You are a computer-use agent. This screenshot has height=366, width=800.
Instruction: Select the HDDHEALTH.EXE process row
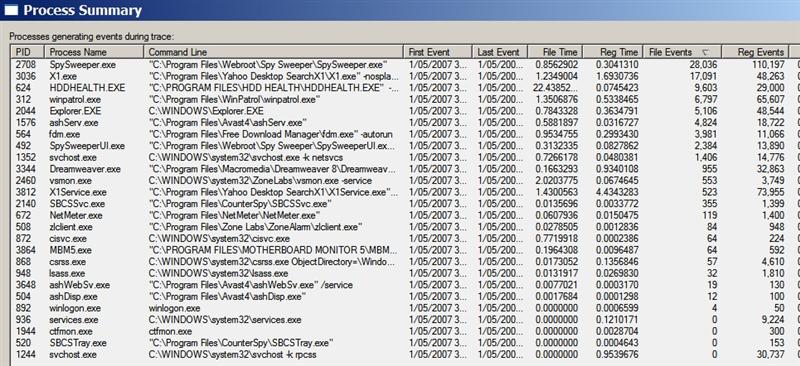coord(405,88)
